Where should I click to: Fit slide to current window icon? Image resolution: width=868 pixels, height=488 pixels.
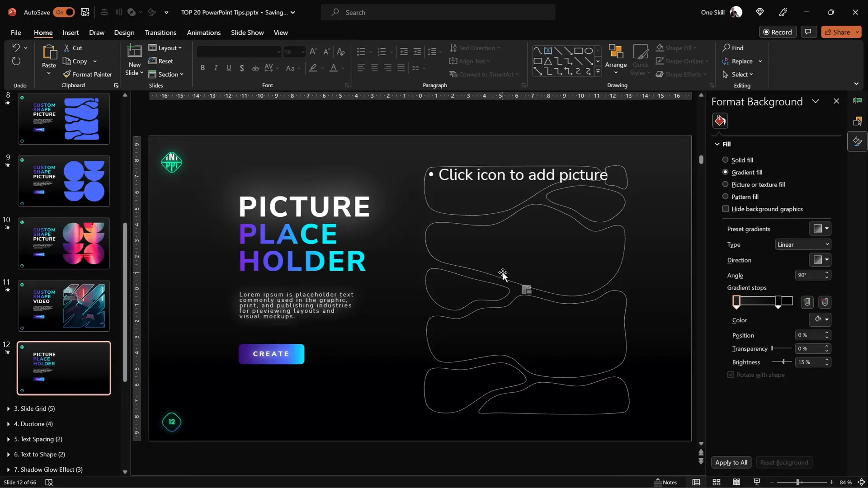point(861,482)
